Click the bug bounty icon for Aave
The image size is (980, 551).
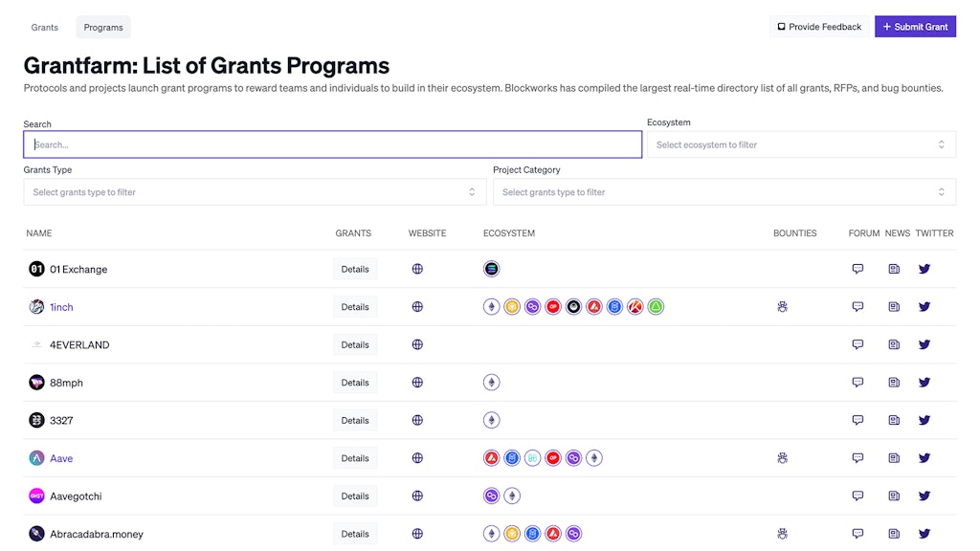tap(782, 458)
